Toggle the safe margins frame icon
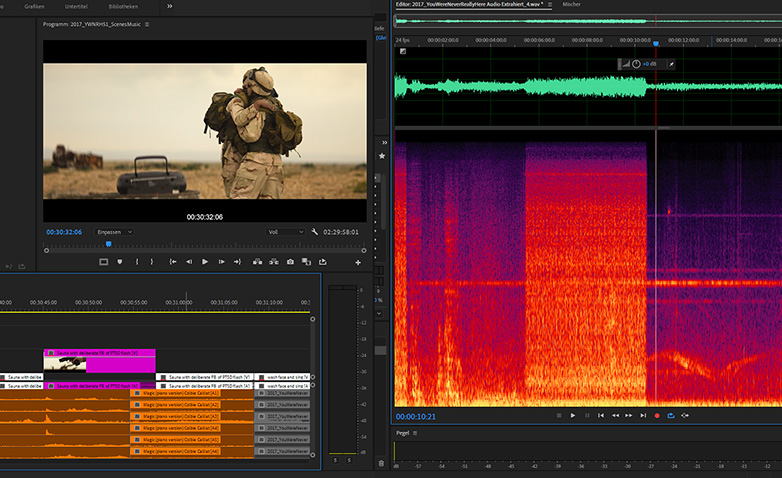 click(x=103, y=262)
